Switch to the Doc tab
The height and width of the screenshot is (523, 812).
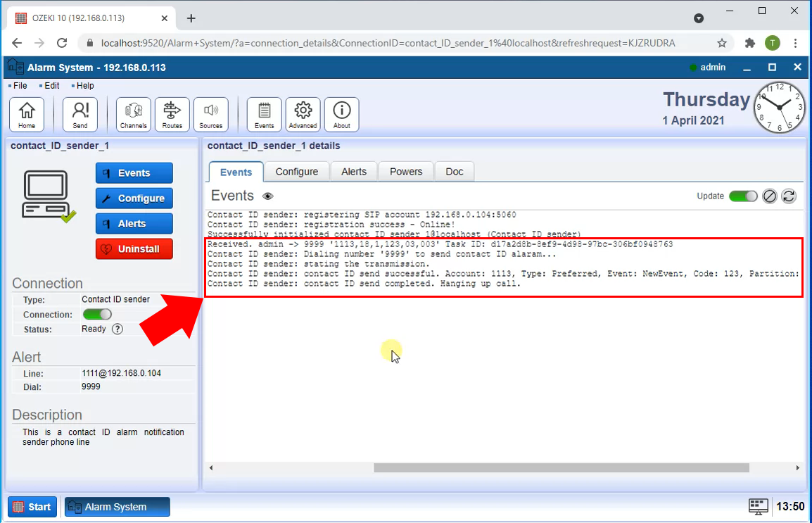point(455,171)
